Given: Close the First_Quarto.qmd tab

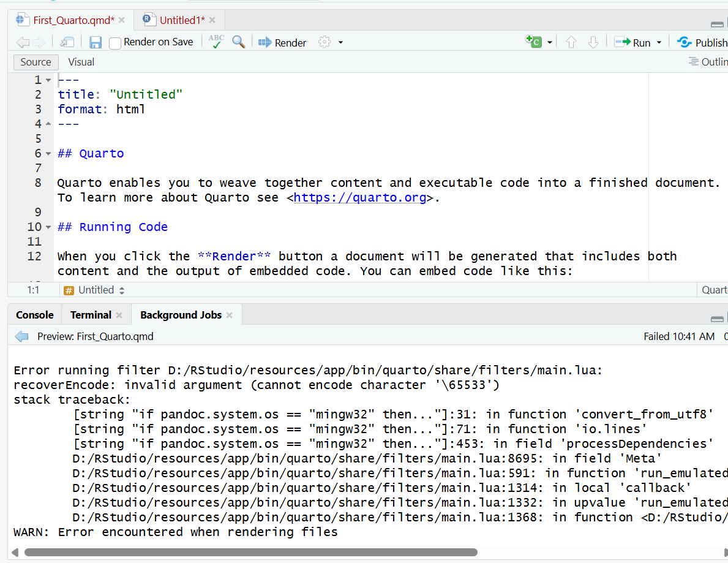Looking at the screenshot, I should click(122, 20).
